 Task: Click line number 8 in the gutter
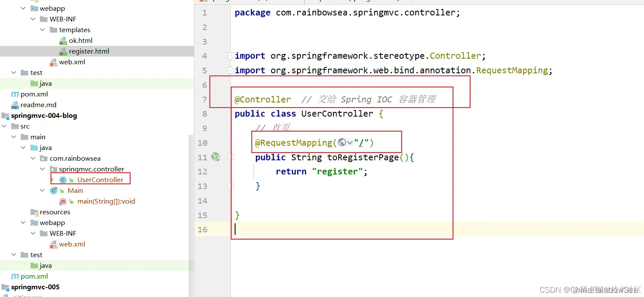(x=204, y=114)
